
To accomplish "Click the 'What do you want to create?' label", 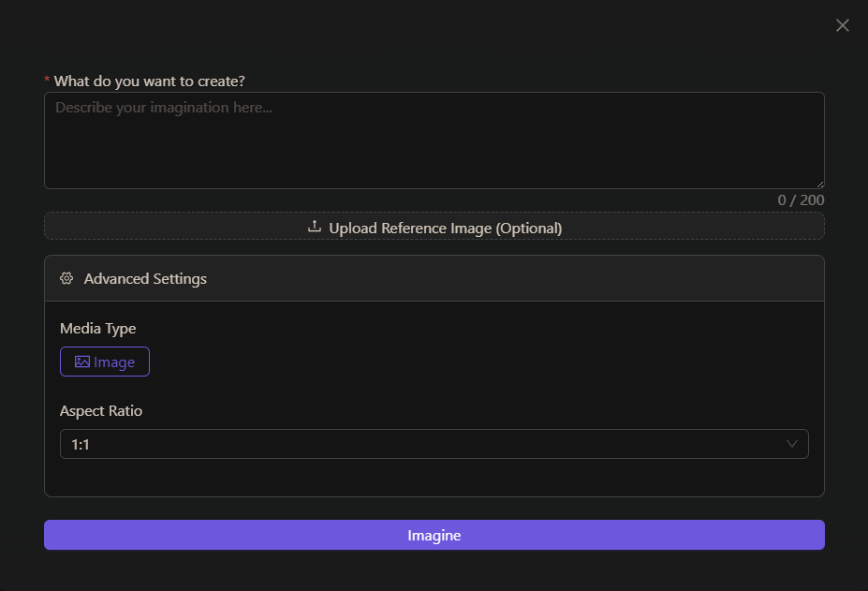I will (x=150, y=81).
